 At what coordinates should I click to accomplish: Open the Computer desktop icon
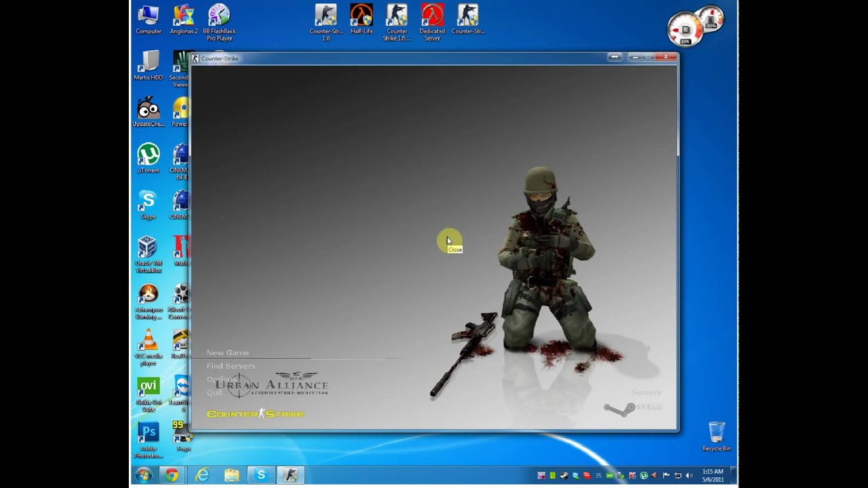(149, 20)
